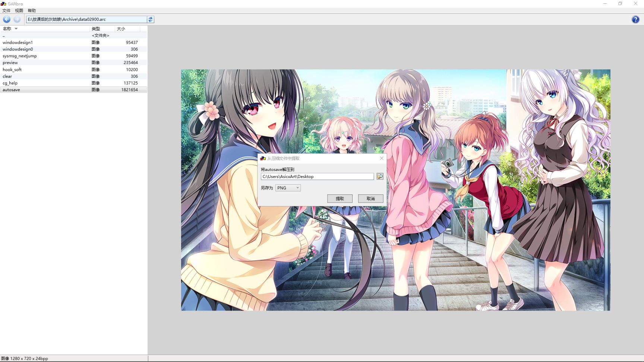Expand the 另存为 PNG format dropdown
This screenshot has height=362, width=644.
(288, 188)
